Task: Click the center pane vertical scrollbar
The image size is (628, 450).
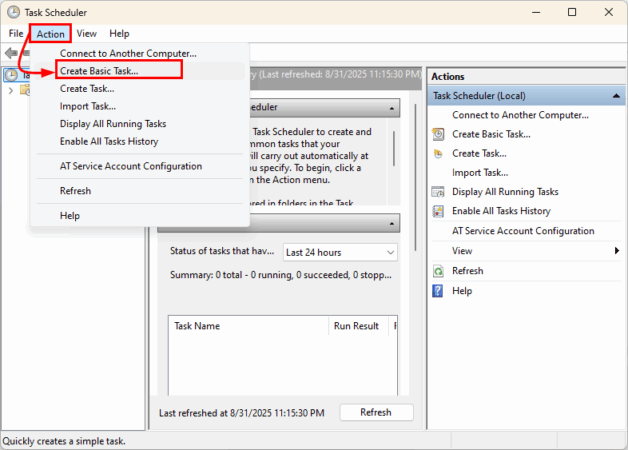Action: point(415,178)
